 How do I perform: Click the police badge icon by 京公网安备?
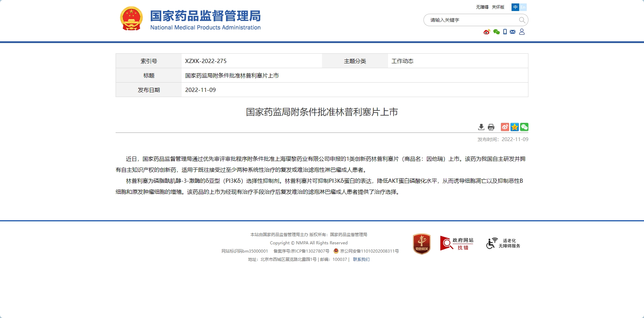click(x=336, y=251)
